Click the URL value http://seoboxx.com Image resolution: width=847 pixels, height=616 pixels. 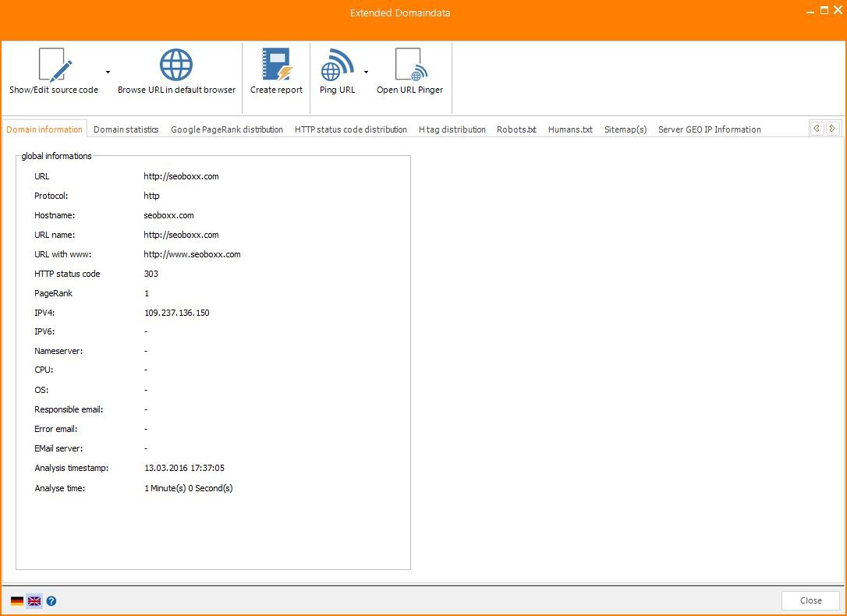181,176
